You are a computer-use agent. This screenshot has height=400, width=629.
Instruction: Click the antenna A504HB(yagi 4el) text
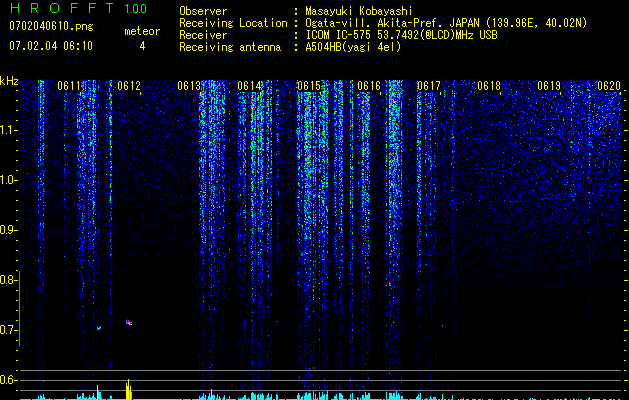click(x=353, y=47)
